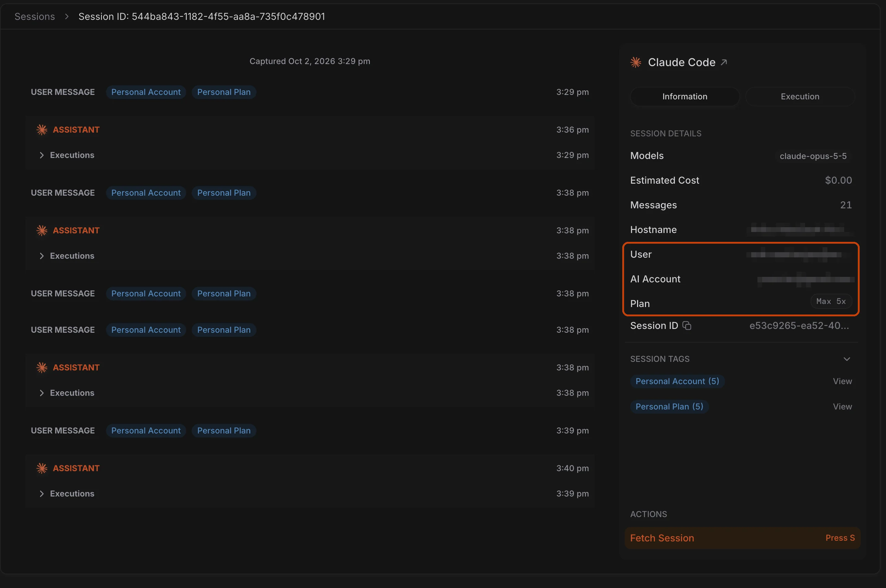Screen dimensions: 886x588
Task: Open Claude Code external link arrow
Action: point(724,62)
